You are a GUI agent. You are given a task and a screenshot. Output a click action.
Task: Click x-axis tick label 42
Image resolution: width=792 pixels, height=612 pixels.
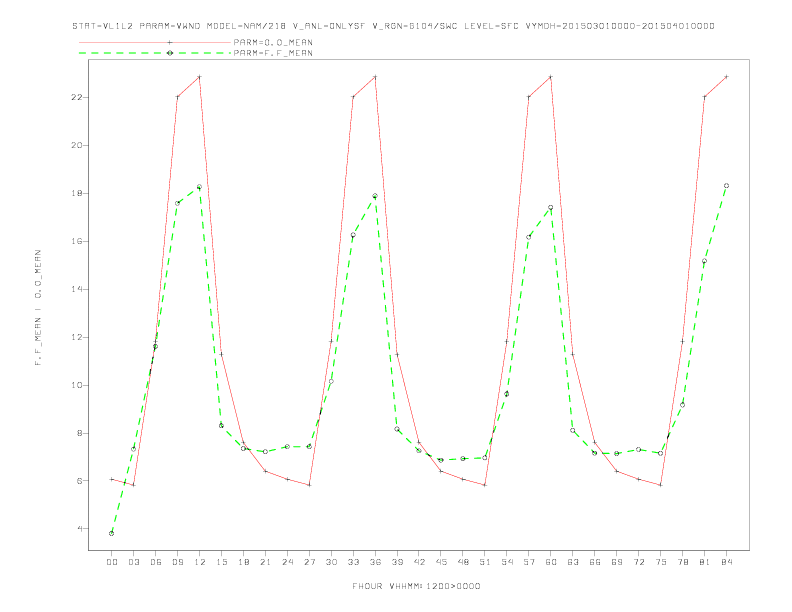[419, 562]
